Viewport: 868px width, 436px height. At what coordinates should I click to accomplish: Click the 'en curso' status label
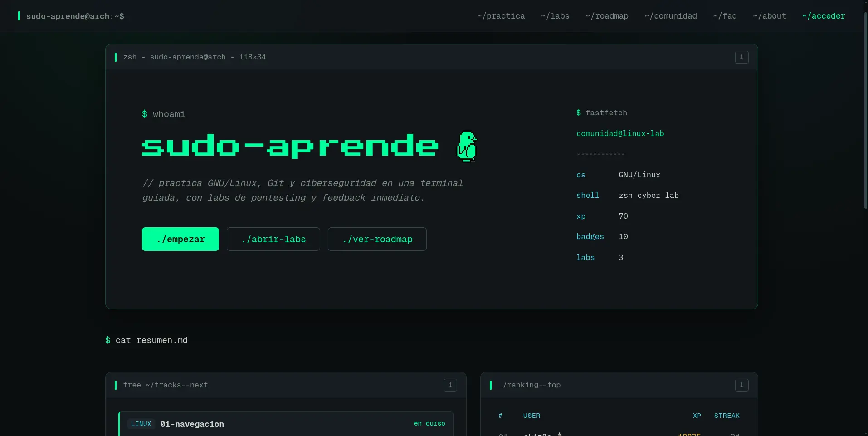(x=429, y=424)
